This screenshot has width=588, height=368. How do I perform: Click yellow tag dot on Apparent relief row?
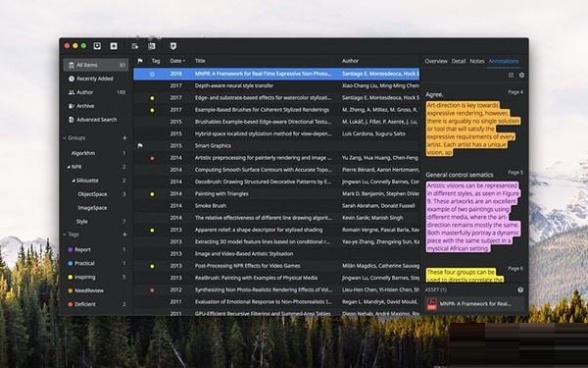coord(152,231)
